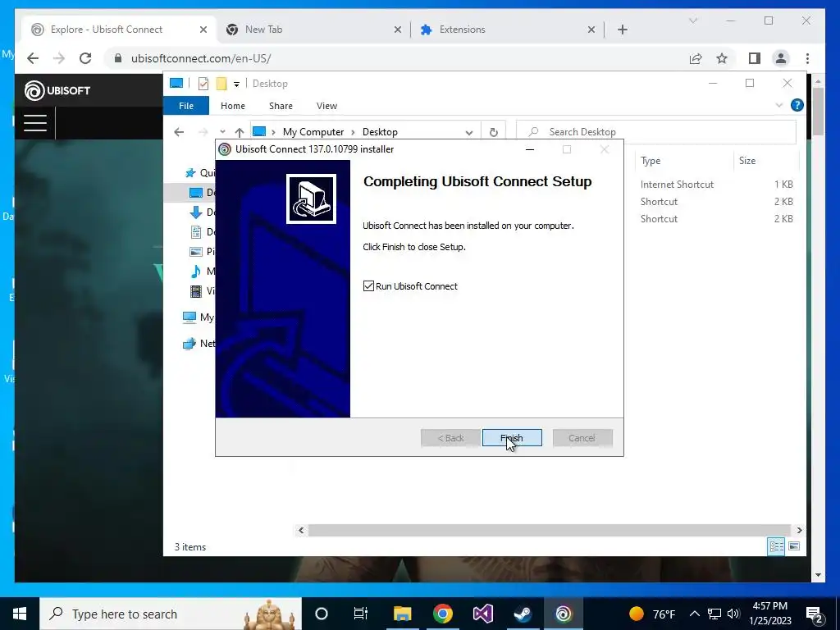Open Cortana from the taskbar
The image size is (840, 630).
321,614
